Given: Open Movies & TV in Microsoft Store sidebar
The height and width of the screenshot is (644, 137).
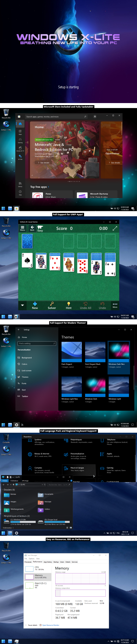Looking at the screenshot, I should 20,149.
